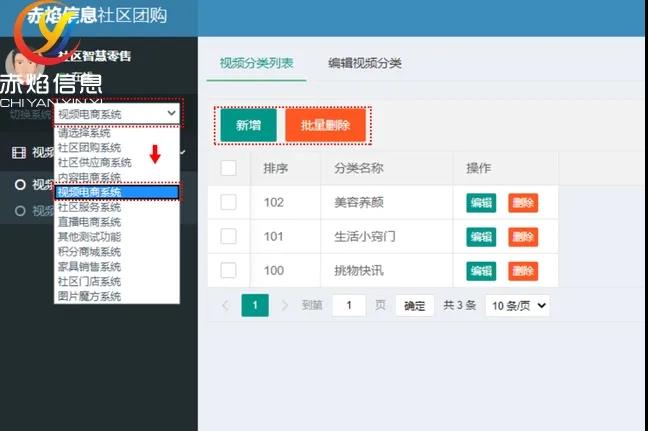
Task: Click the film icon in the sidebar
Action: tap(18, 153)
